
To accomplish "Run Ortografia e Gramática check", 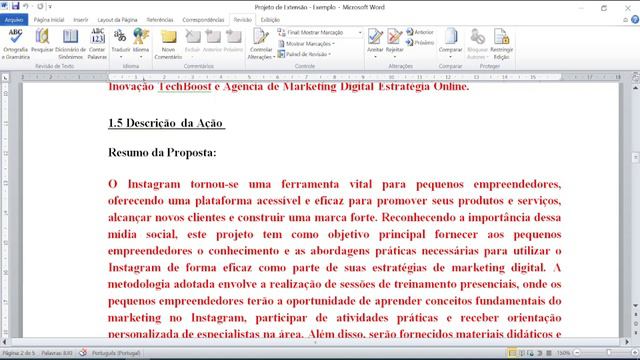I will coord(16,44).
